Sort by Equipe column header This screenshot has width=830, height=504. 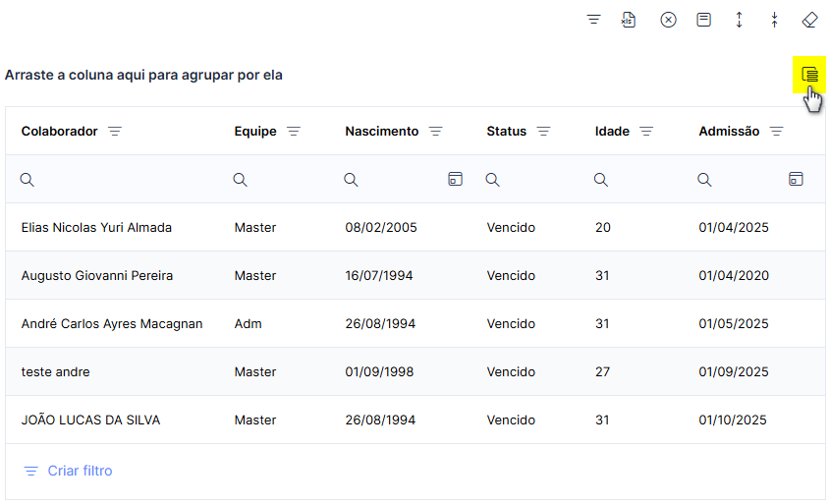pyautogui.click(x=255, y=132)
